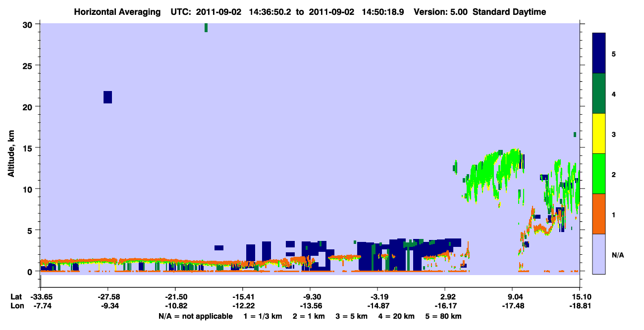Click the dark green legend swatch for 4
This screenshot has height=330, width=644.
[x=599, y=94]
